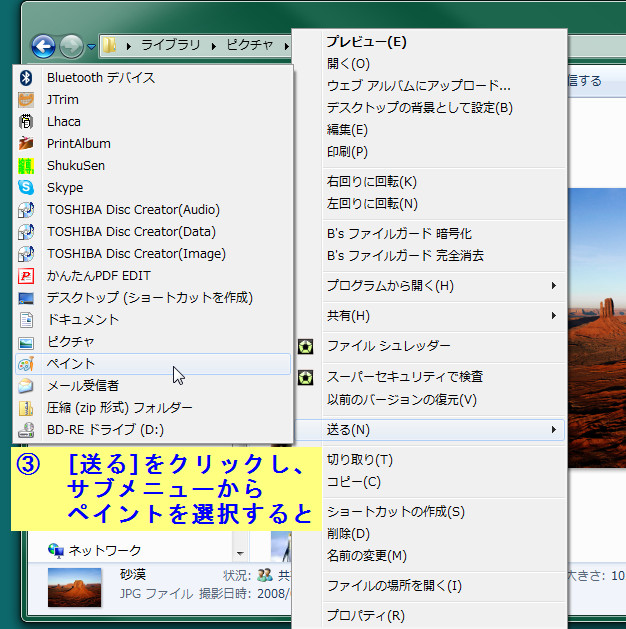Image resolution: width=626 pixels, height=629 pixels.
Task: Click the ファイル シュレッダー icon
Action: (306, 346)
